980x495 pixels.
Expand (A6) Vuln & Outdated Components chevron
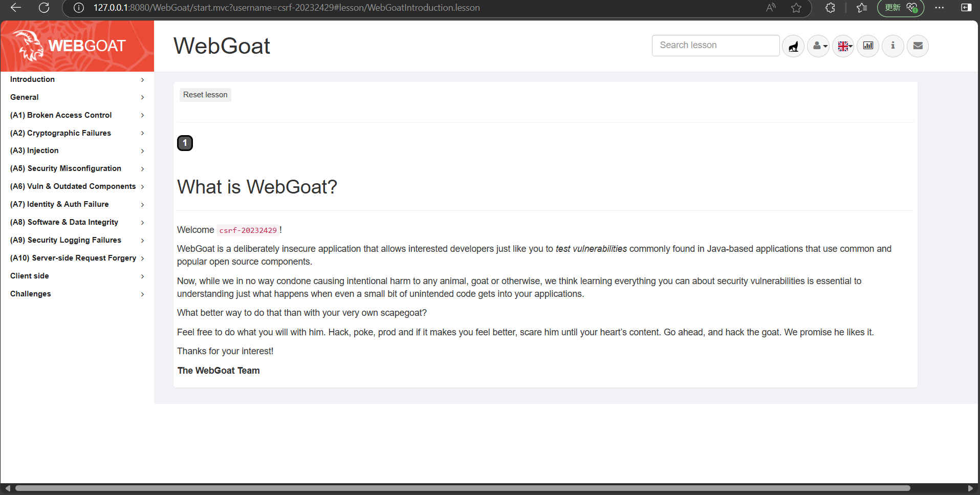click(143, 187)
